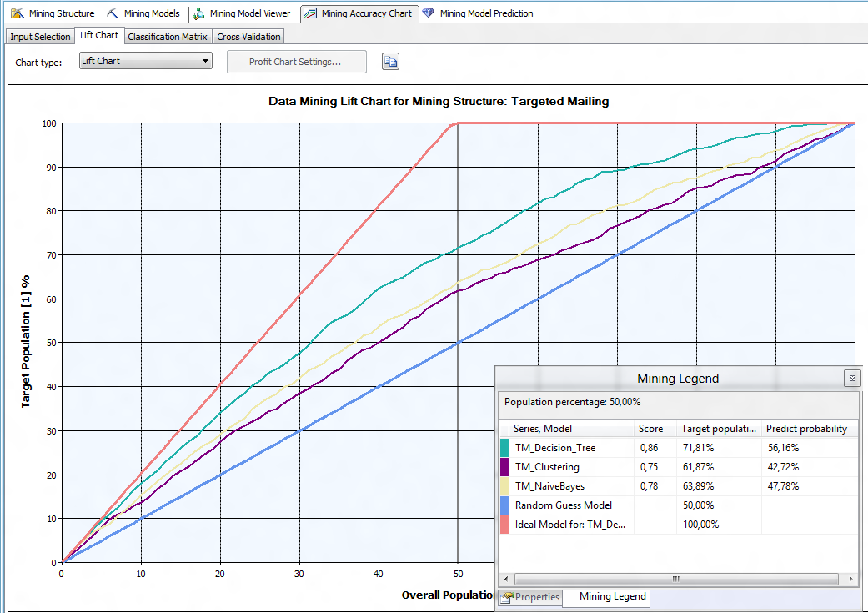Open the Mining Model Viewer tab

pyautogui.click(x=242, y=13)
